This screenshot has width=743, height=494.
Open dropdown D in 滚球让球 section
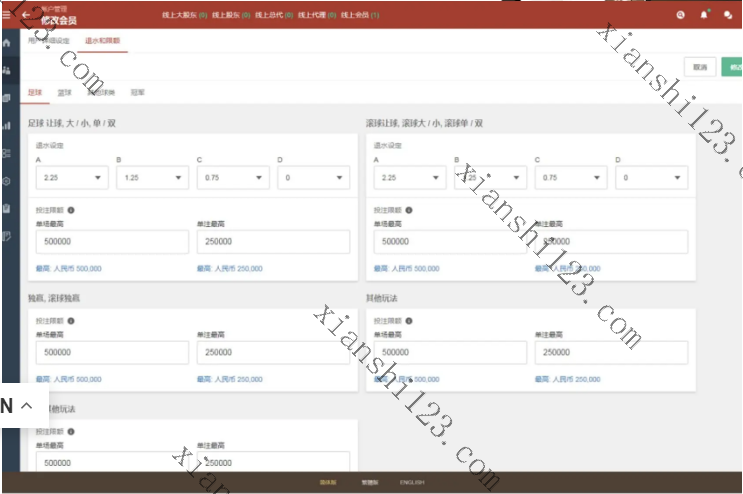tap(652, 178)
